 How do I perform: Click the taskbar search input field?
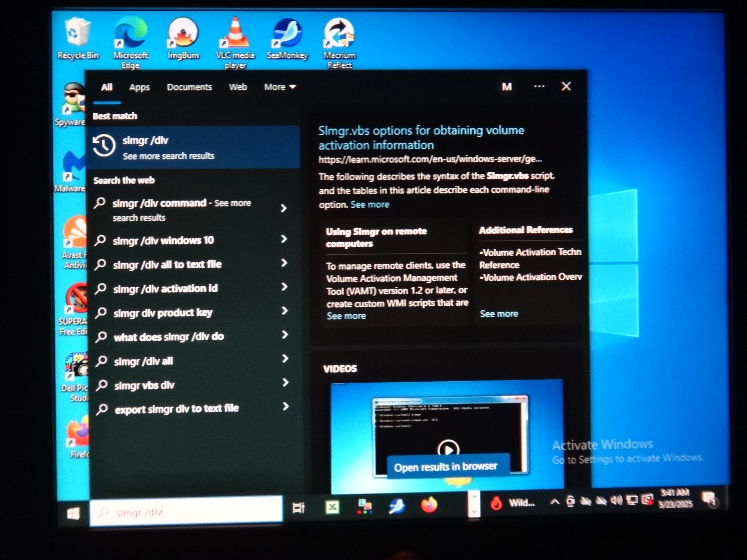click(186, 512)
